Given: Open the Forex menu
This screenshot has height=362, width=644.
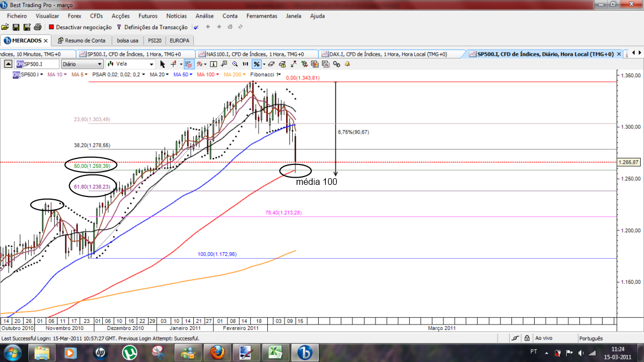Looking at the screenshot, I should point(75,16).
